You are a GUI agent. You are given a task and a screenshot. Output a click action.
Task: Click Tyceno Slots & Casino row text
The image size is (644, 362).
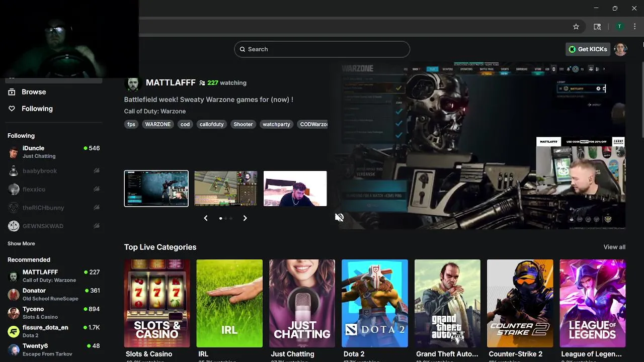(x=40, y=317)
